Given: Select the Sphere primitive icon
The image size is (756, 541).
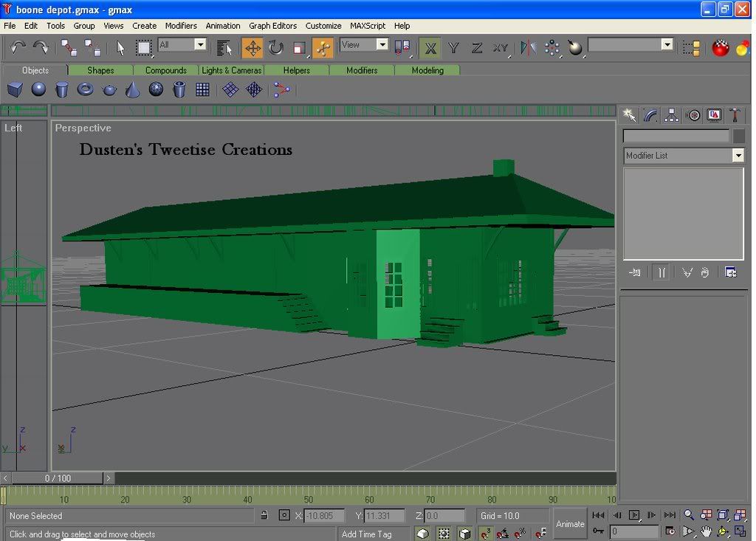Looking at the screenshot, I should pyautogui.click(x=38, y=89).
